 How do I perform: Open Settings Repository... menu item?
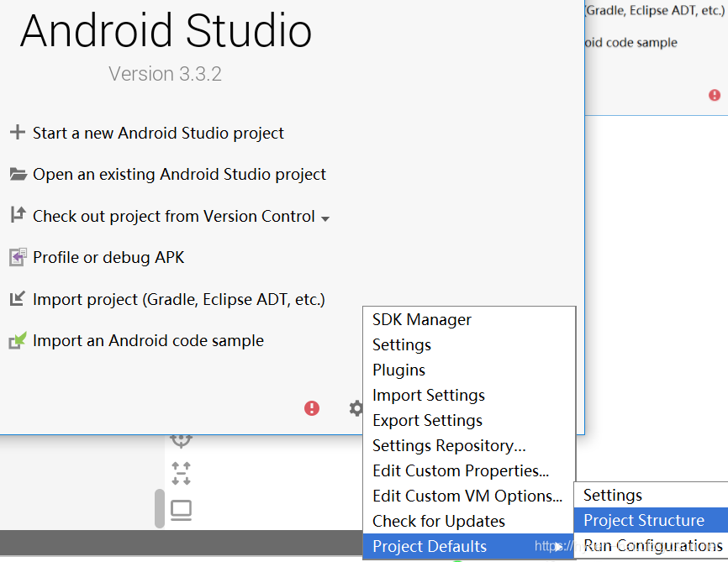click(469, 445)
